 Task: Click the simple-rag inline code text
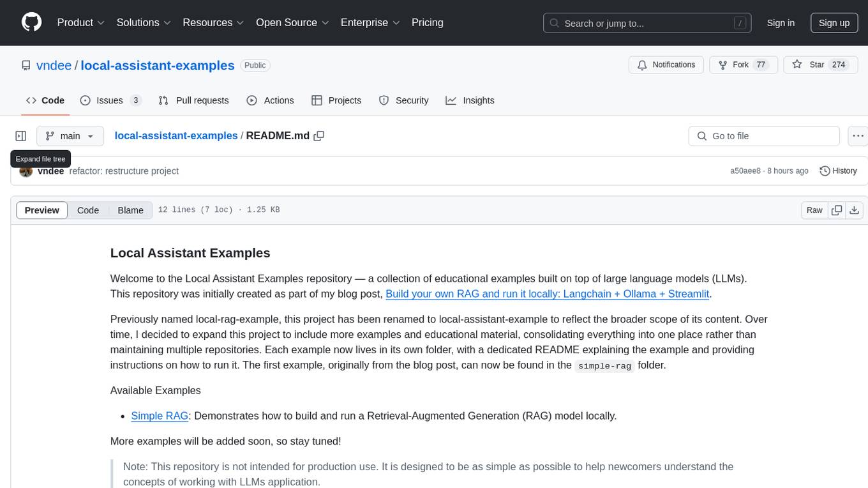click(604, 366)
